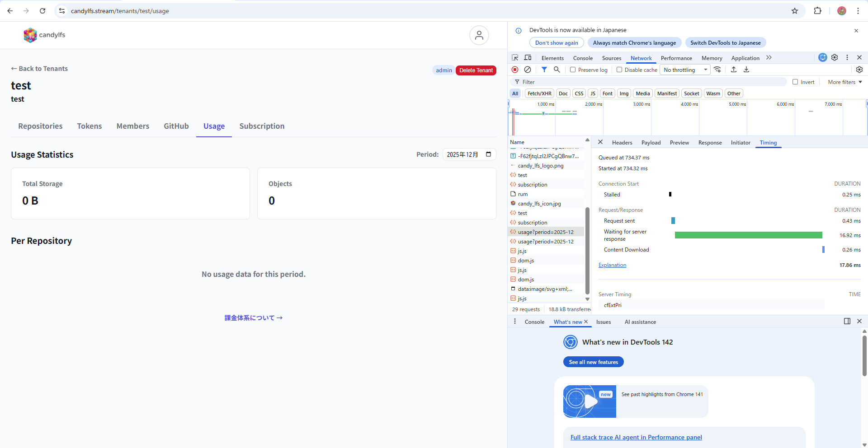Tick the Invert filter checkbox
Viewport: 868px width, 448px height.
(795, 82)
